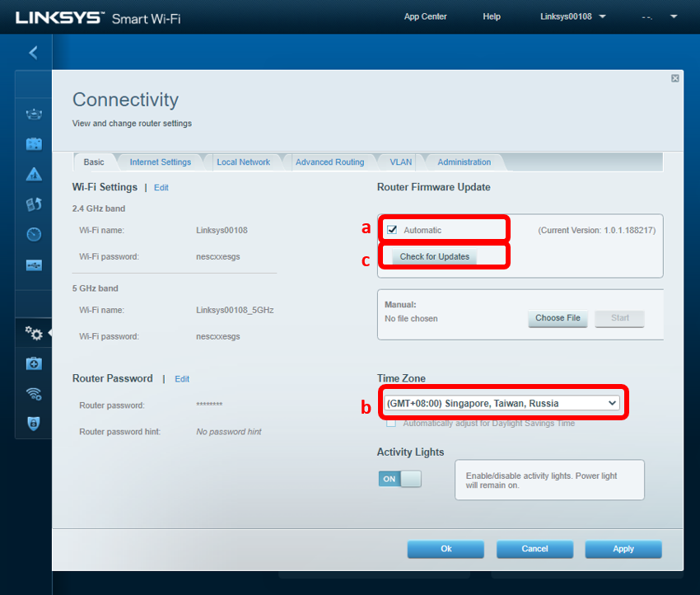Open the Time Zone dropdown
The image size is (700, 595).
(502, 403)
